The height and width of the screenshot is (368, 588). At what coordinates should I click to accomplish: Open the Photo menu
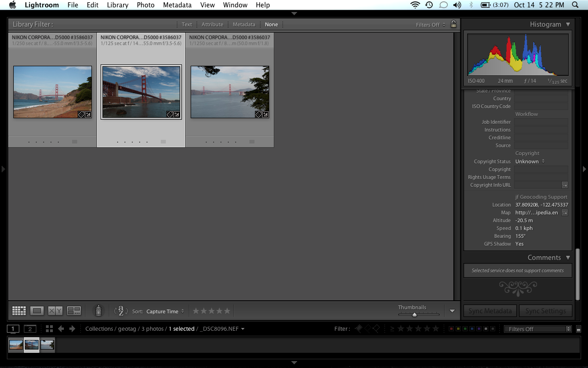click(146, 5)
